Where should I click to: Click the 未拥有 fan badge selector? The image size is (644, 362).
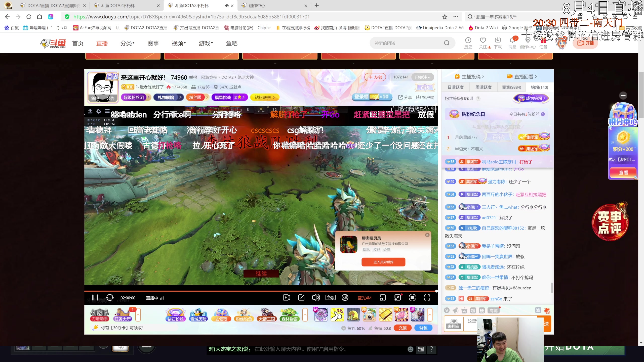[454, 324]
